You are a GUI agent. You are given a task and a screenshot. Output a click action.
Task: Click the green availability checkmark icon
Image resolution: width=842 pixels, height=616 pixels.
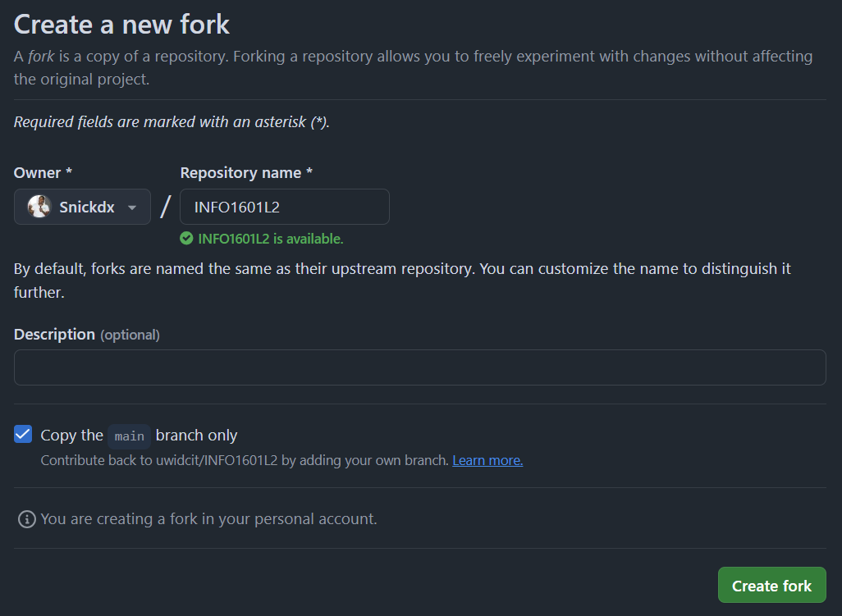point(188,239)
